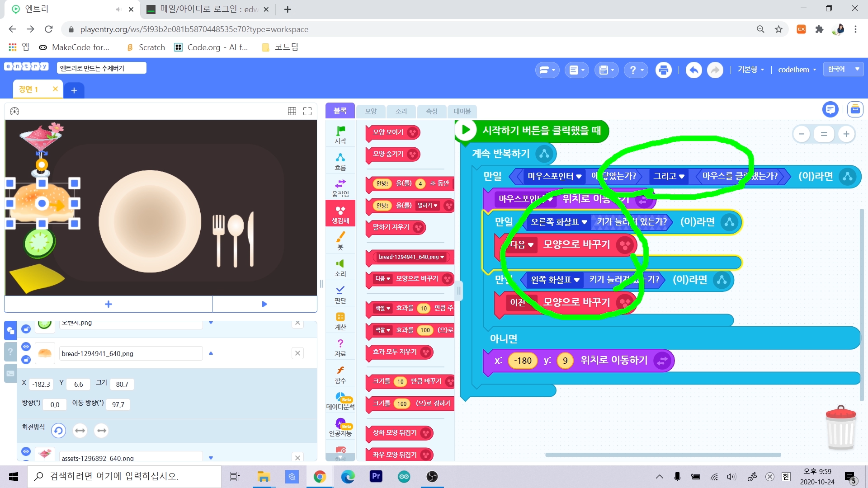Image resolution: width=868 pixels, height=488 pixels.
Task: Open the 기본형 mode dropdown
Action: pyautogui.click(x=750, y=70)
